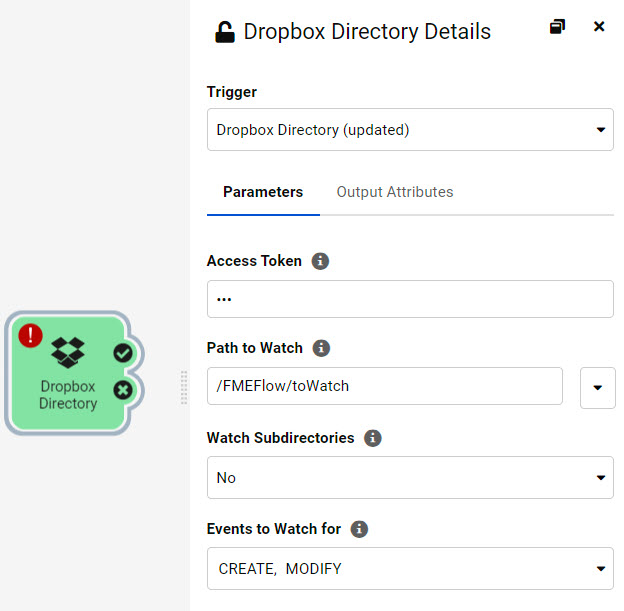Switch to the Parameters tab
Screen dimensions: 624x611
[263, 192]
